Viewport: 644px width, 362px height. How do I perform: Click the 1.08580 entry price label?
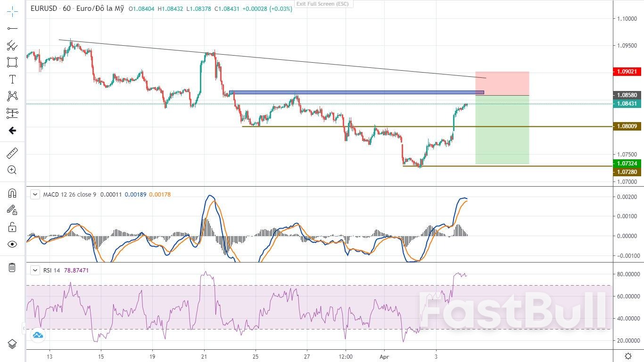(627, 95)
